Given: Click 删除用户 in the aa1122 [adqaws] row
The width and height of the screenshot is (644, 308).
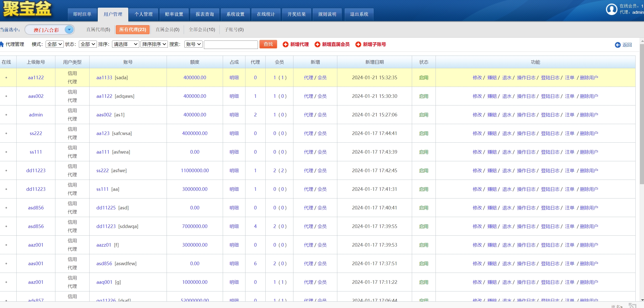Looking at the screenshot, I should coord(589,96).
